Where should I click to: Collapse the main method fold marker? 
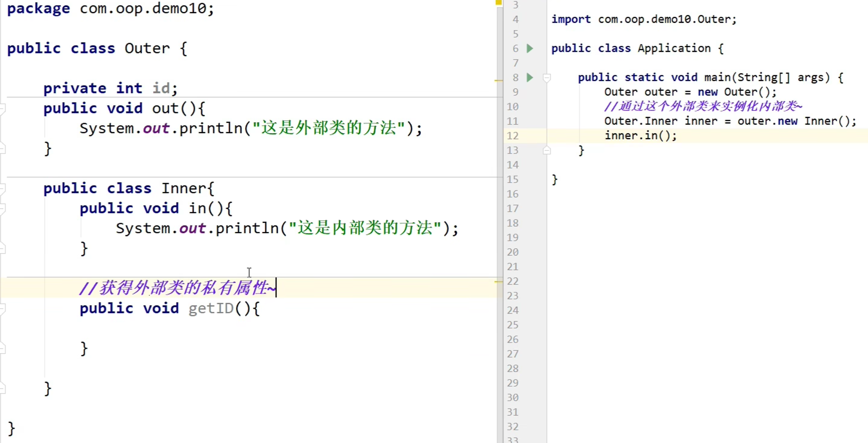click(547, 78)
